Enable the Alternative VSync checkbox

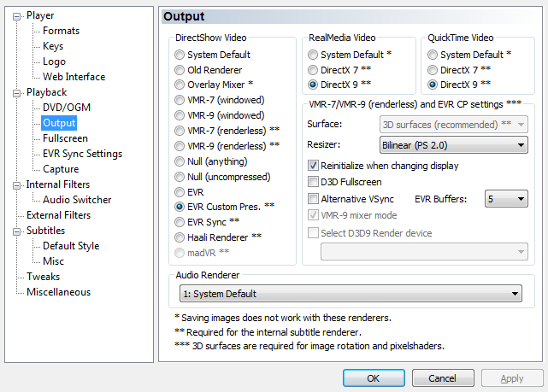[x=313, y=199]
